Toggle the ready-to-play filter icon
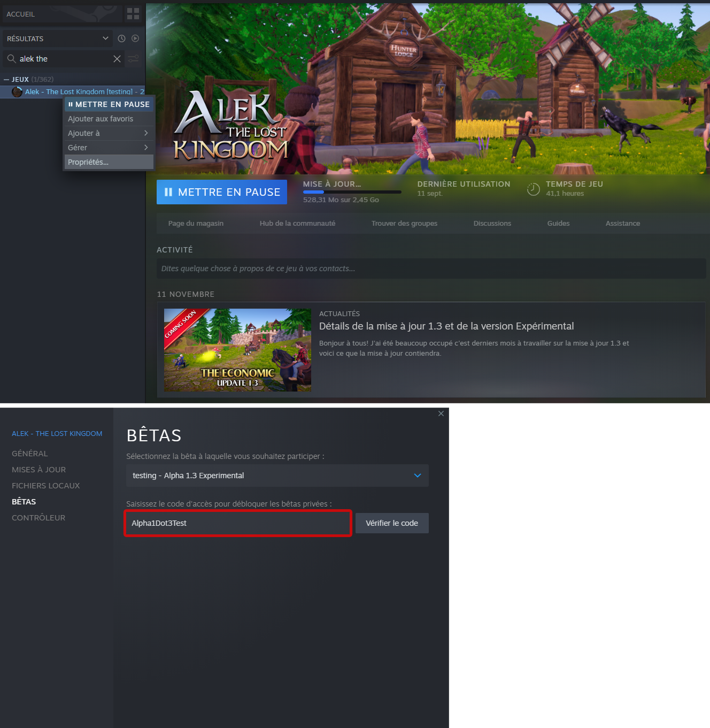The image size is (710, 728). point(135,39)
